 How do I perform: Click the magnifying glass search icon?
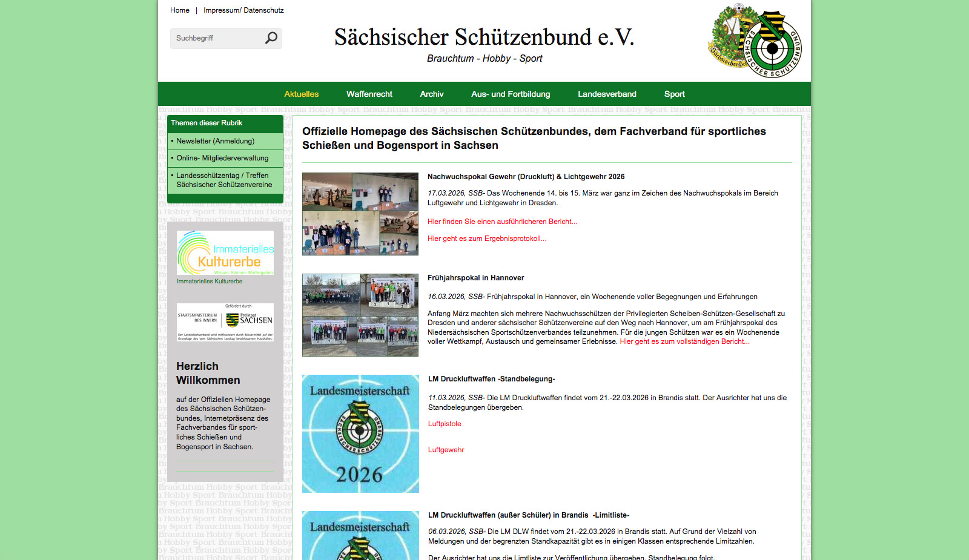pyautogui.click(x=271, y=38)
